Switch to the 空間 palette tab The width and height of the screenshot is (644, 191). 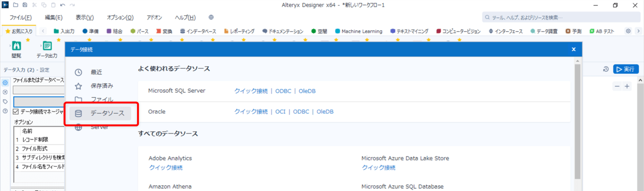(319, 31)
